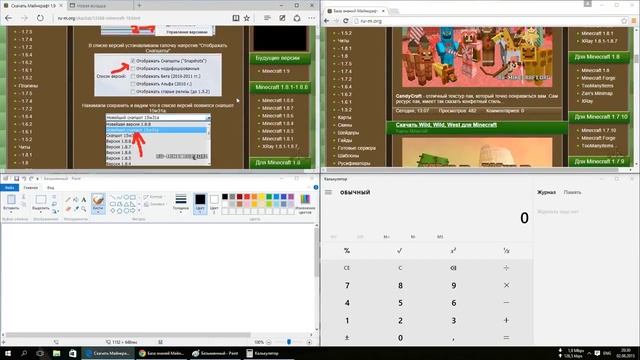This screenshot has width=640, height=360.
Task: Open Edge more actions menu
Action: tap(311, 18)
